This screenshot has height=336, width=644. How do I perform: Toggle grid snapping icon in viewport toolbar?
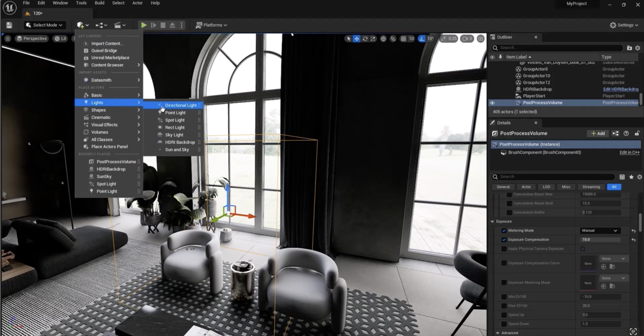point(403,39)
